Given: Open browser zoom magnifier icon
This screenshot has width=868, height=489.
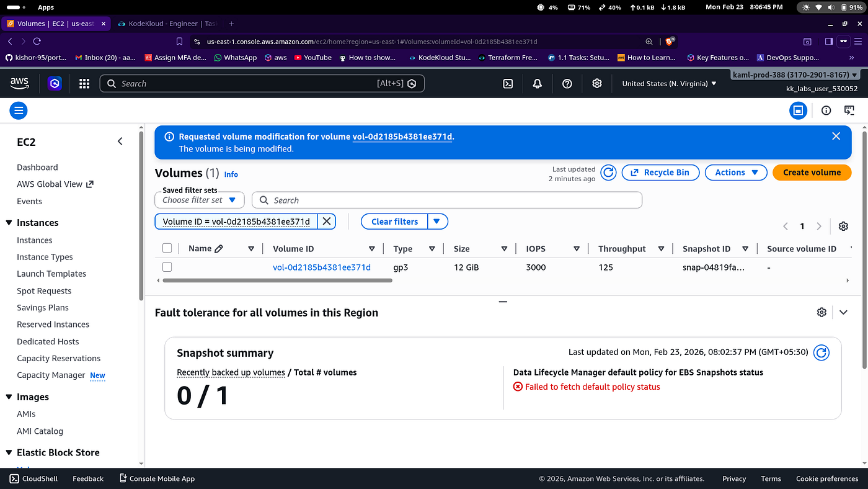Looking at the screenshot, I should [649, 42].
